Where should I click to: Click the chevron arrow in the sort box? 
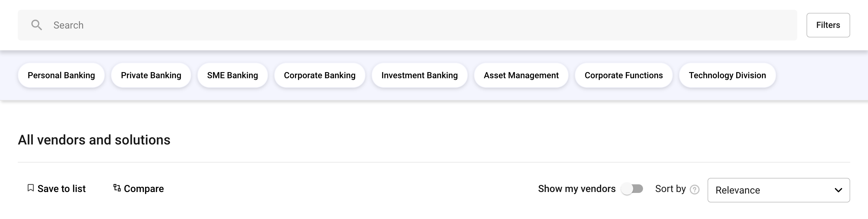(838, 190)
